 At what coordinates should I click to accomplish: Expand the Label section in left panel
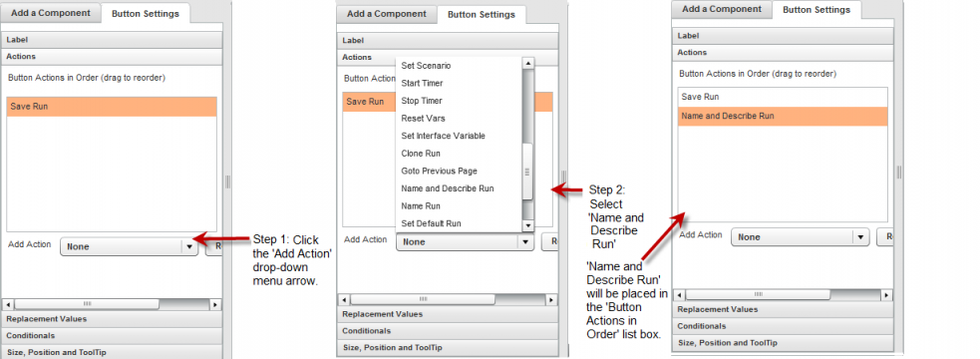(112, 40)
